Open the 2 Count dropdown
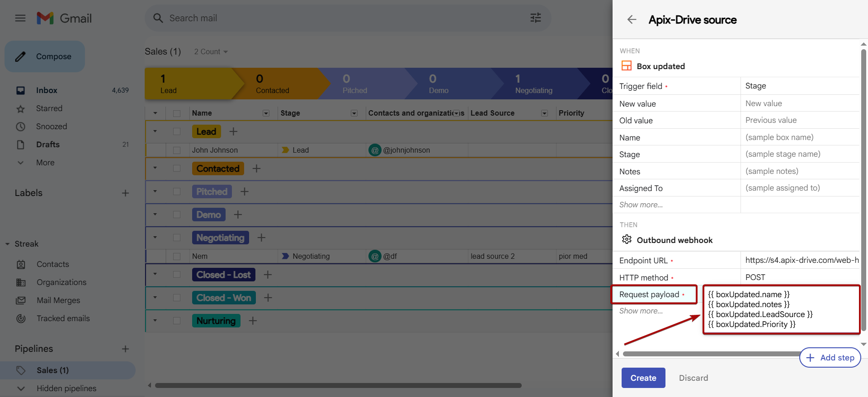Image resolution: width=868 pixels, height=397 pixels. click(211, 51)
